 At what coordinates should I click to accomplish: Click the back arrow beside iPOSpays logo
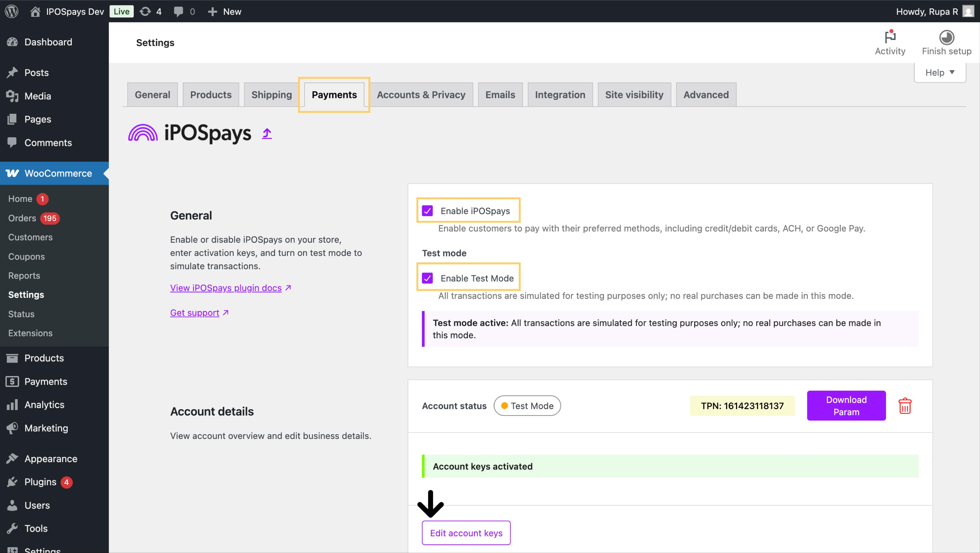[x=267, y=133]
